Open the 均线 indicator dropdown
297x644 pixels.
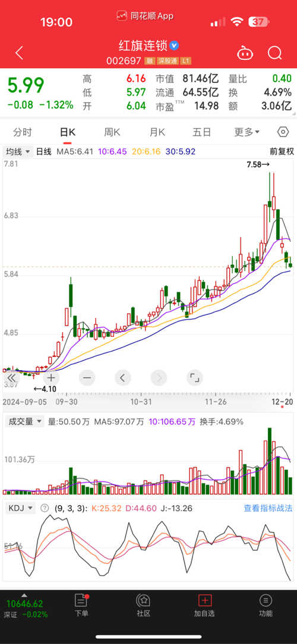(x=18, y=152)
